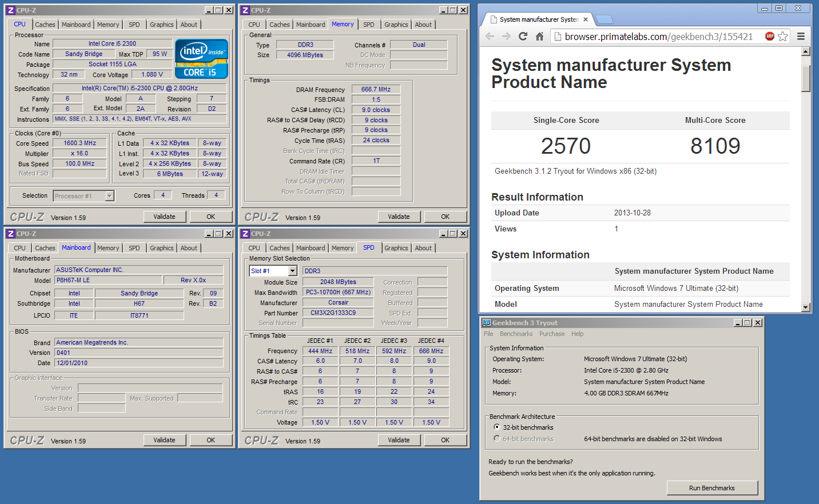Open About tab in the Mainboard window

pos(189,248)
